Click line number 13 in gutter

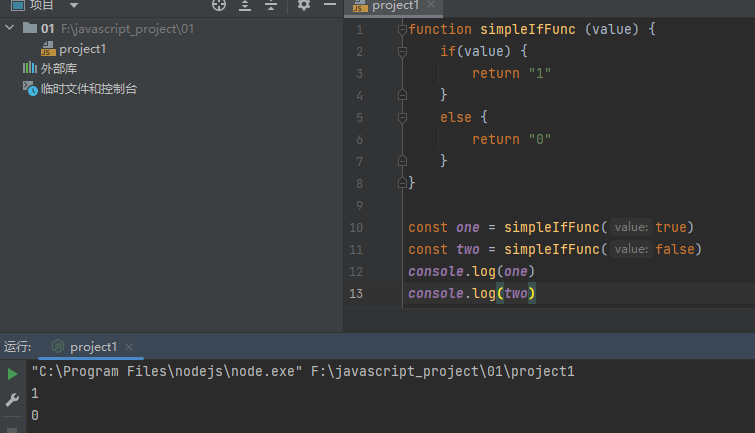pos(356,293)
